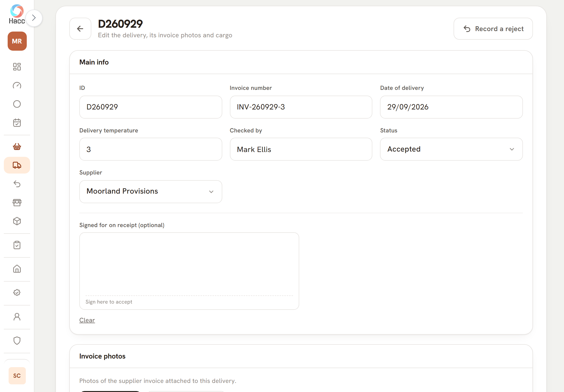Open the calendar check icon in sidebar
Viewport: 564px width, 392px height.
point(17,123)
